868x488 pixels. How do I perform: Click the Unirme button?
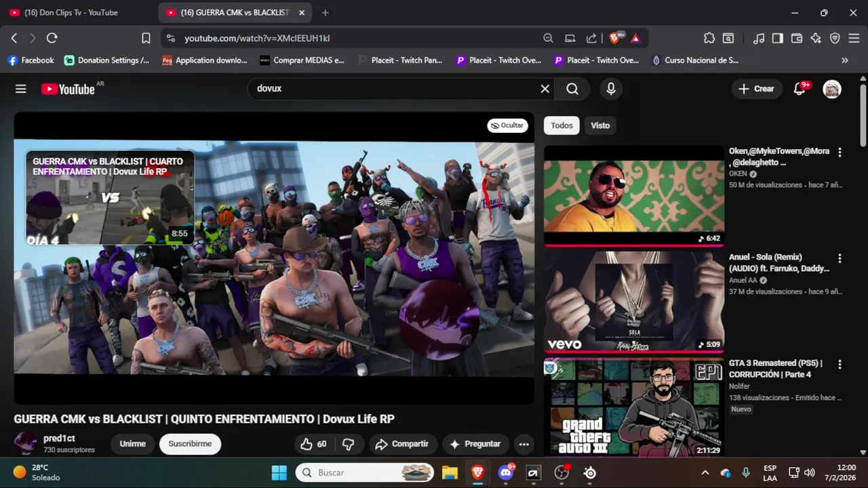click(x=133, y=444)
